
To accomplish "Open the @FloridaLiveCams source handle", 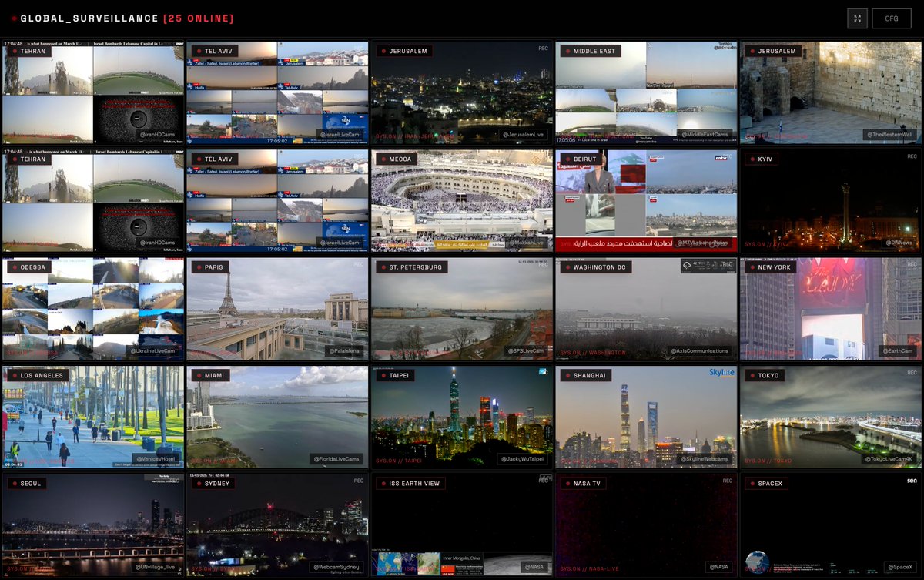I will [x=336, y=458].
